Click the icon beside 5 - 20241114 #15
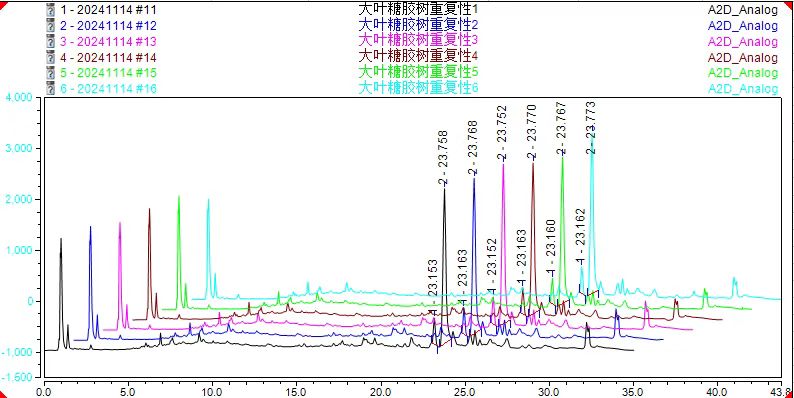The image size is (794, 398). (50, 72)
